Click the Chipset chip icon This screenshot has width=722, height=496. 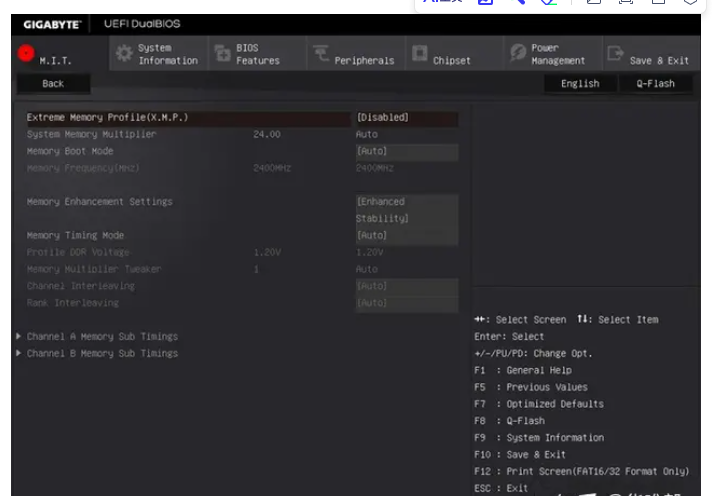420,54
